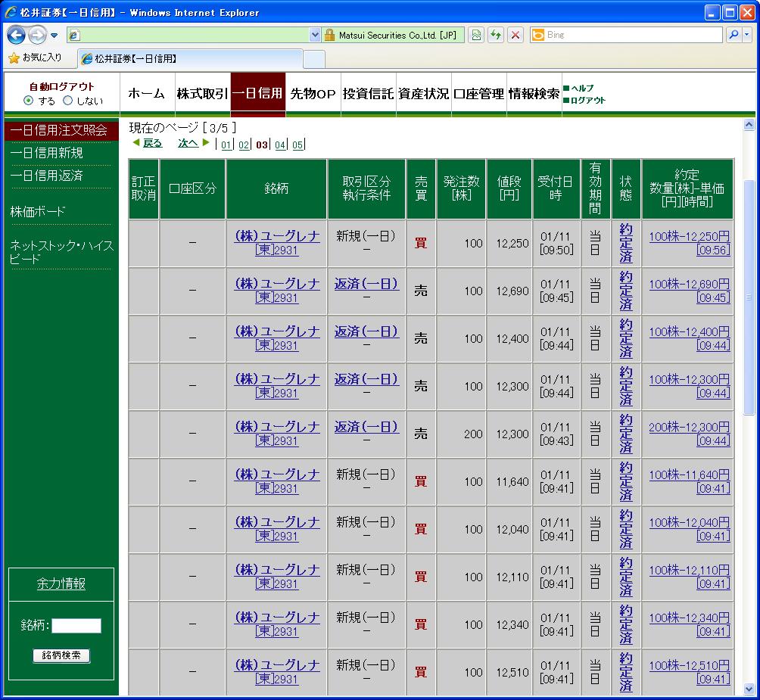This screenshot has height=700, width=760.
Task: Open the 一日信用 menu
Action: tap(258, 94)
